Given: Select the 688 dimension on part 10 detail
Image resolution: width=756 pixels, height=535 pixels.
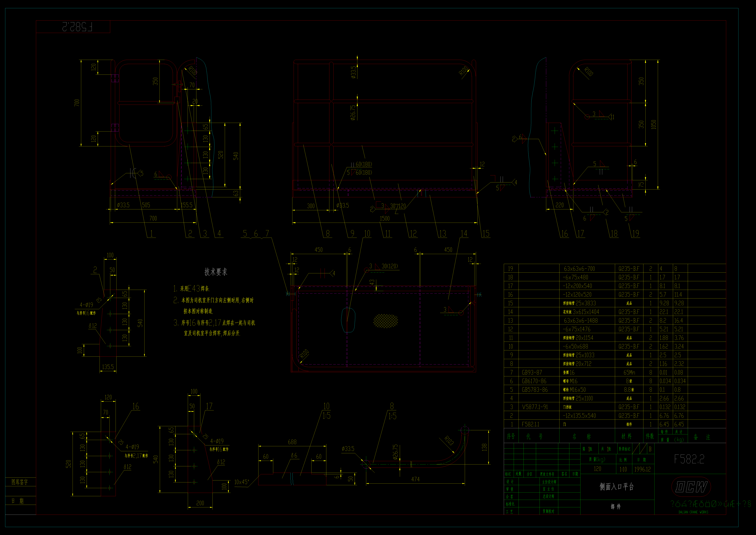Looking at the screenshot, I should click(292, 442).
